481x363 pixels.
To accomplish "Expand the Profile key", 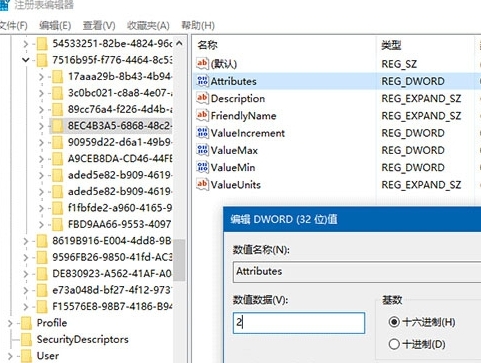I will click(x=10, y=323).
